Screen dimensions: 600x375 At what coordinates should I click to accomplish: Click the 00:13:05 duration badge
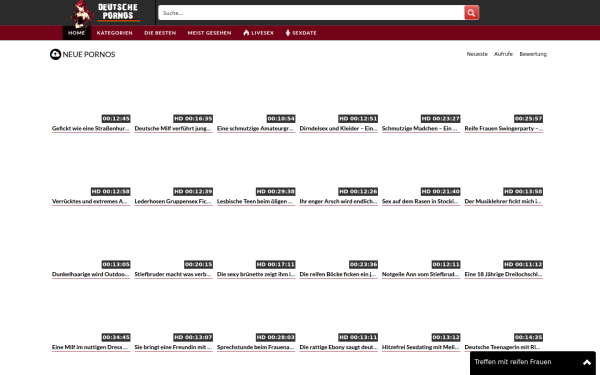(116, 264)
